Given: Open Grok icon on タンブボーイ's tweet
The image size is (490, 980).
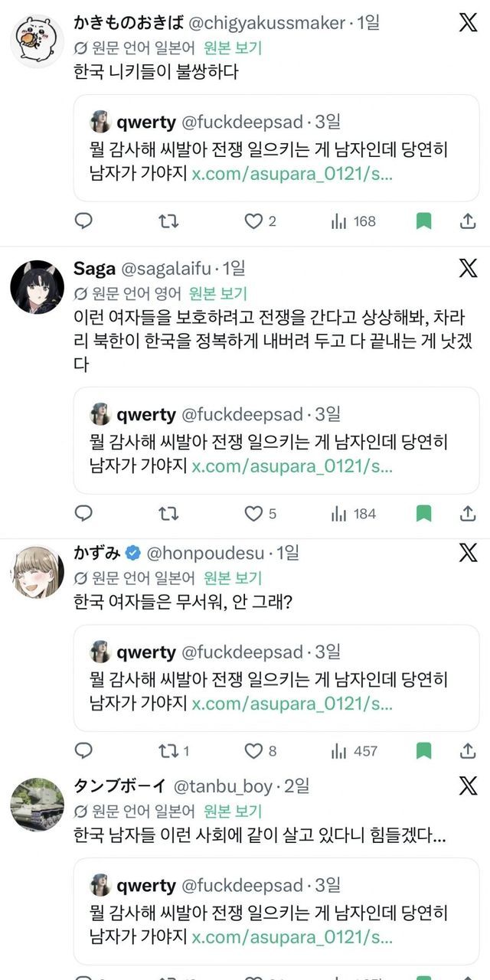Looking at the screenshot, I should click(467, 786).
